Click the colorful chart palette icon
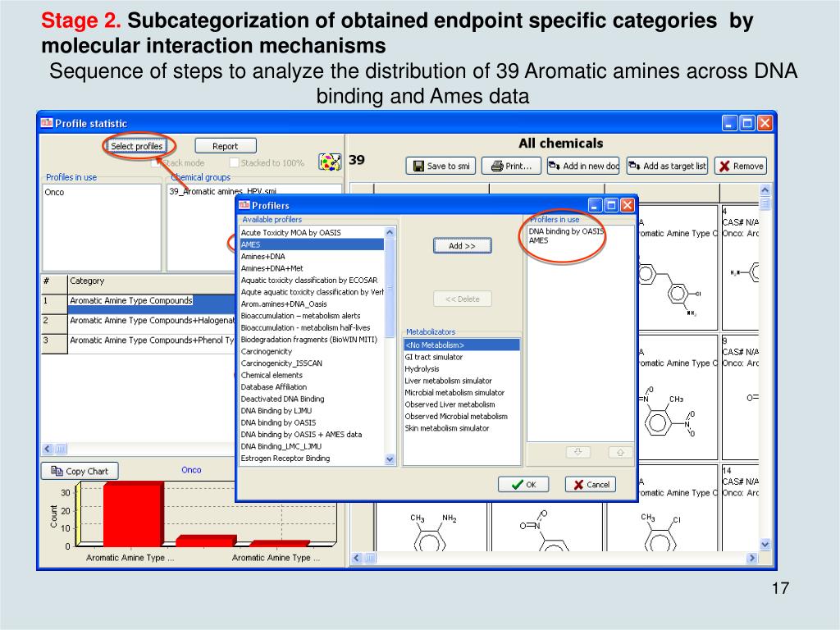 tap(330, 162)
